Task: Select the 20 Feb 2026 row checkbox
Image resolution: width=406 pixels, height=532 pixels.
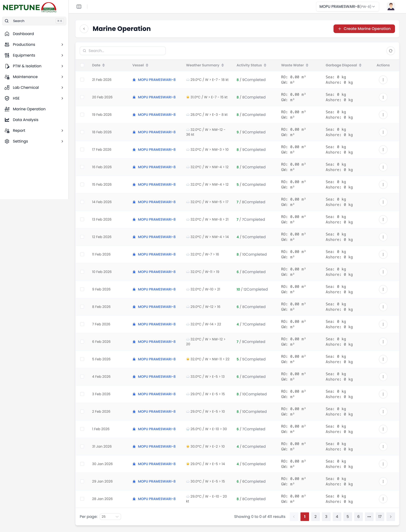Action: [82, 97]
